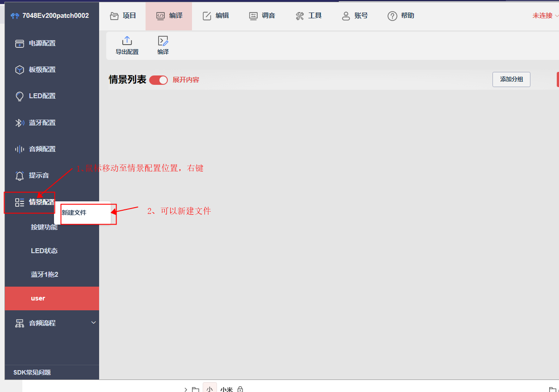559x392 pixels.
Task: Select the LED配置 bulb icon
Action: [x=20, y=96]
